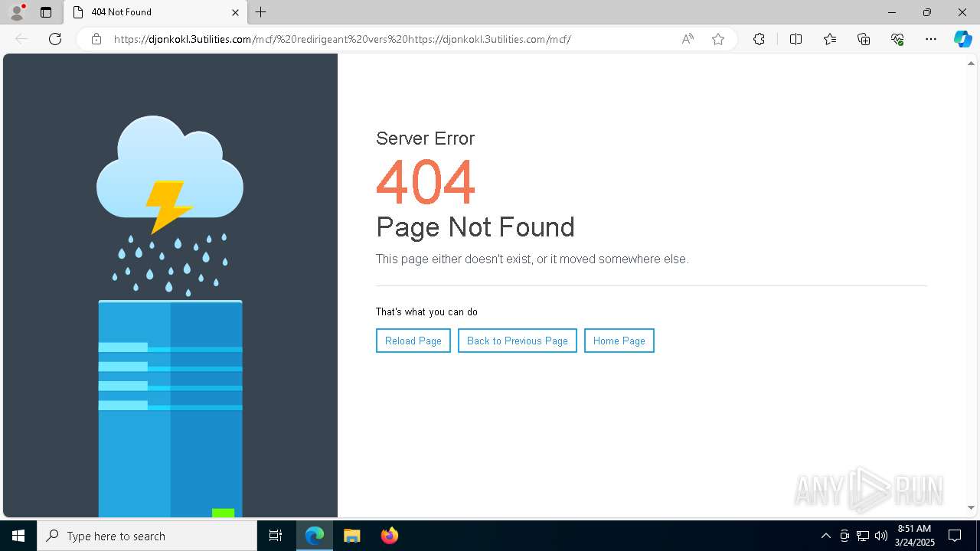Click the browser back arrow

pos(21,39)
